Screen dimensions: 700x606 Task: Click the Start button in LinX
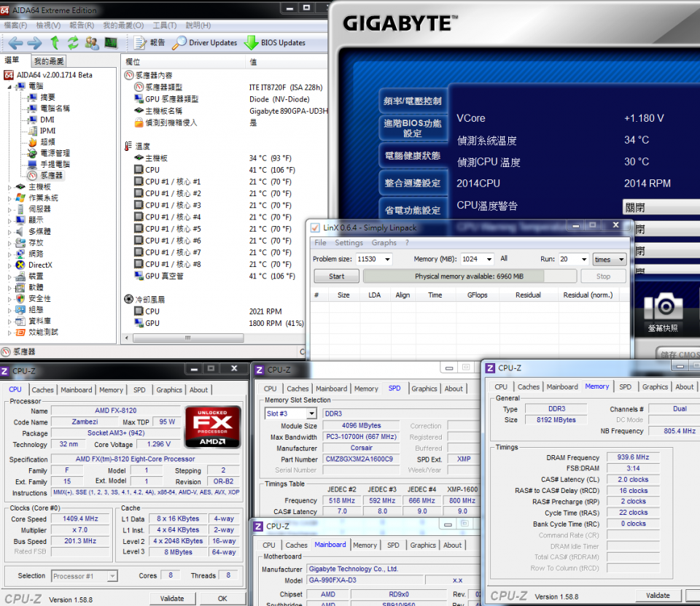[336, 276]
